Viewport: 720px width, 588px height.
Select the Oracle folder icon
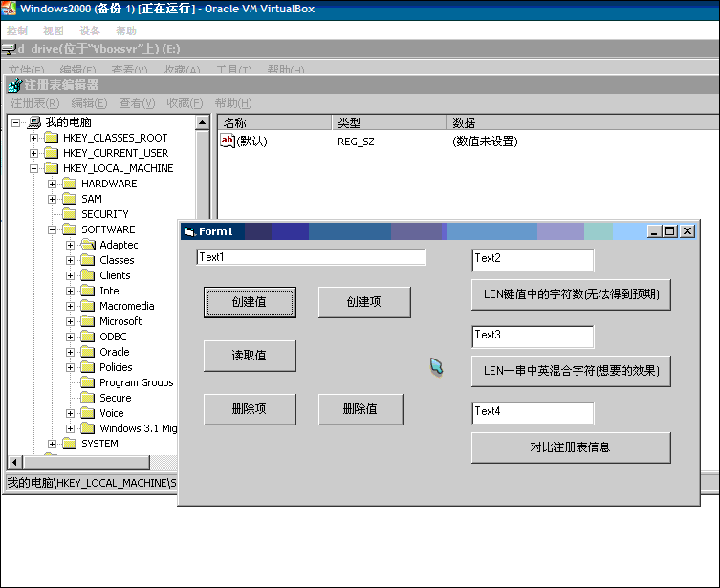pyautogui.click(x=88, y=352)
